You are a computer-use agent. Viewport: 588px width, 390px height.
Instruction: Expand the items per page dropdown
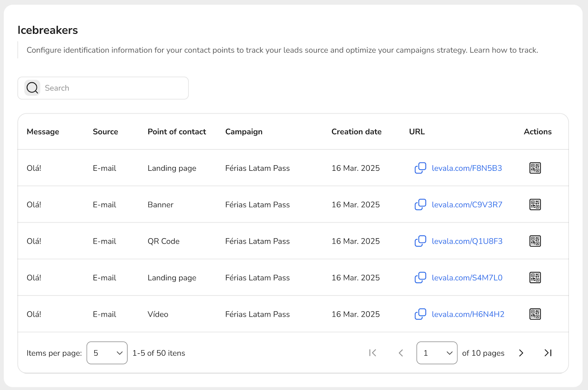107,353
